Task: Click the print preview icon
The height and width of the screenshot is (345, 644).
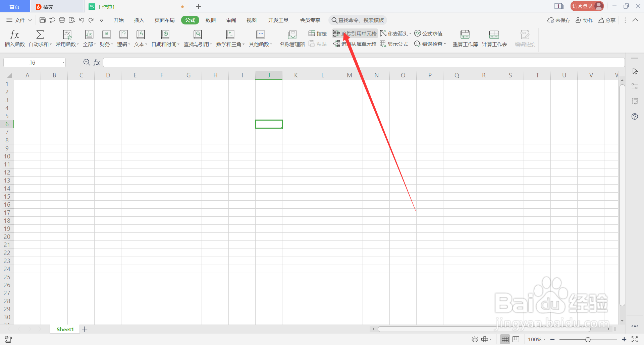Action: click(72, 20)
